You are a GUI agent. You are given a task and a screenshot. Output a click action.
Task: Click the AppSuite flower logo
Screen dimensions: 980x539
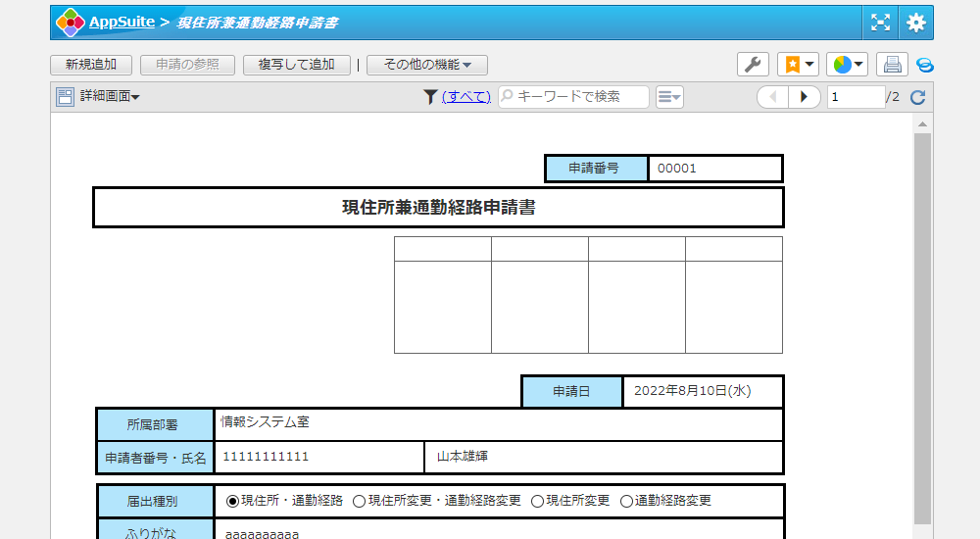70,22
